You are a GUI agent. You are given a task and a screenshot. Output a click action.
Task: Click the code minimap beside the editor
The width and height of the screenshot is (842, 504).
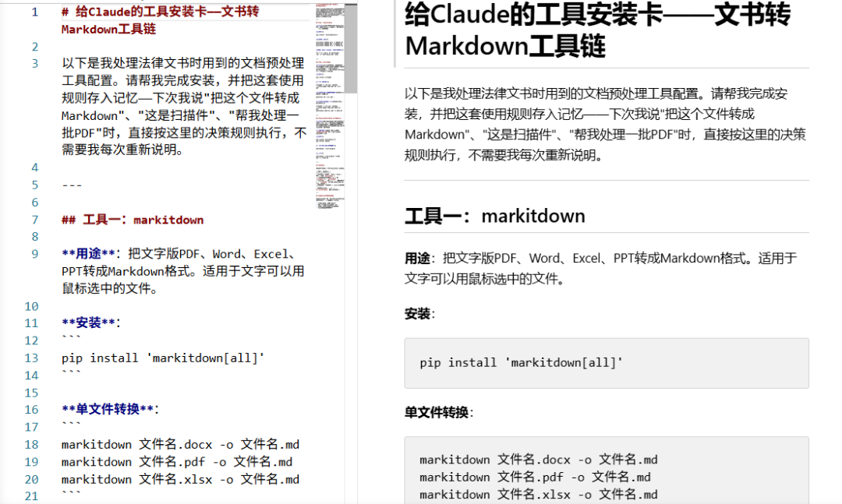click(330, 106)
